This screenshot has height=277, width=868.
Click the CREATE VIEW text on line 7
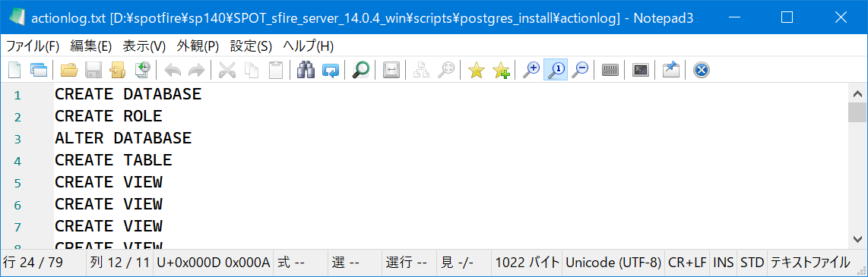click(109, 226)
